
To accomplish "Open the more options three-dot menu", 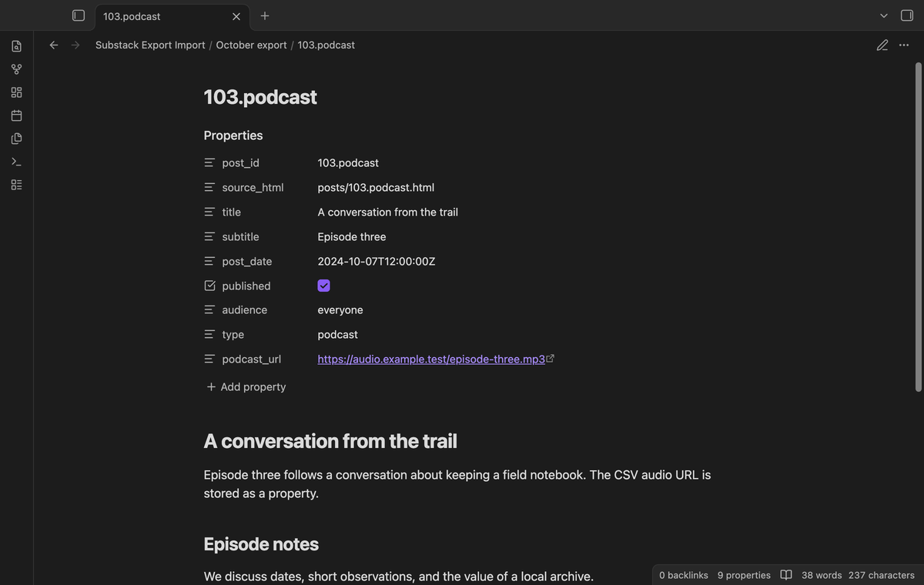I will tap(904, 45).
